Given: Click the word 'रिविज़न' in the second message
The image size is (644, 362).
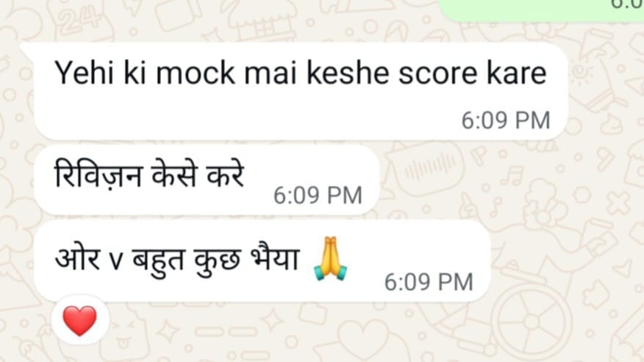Looking at the screenshot, I should (99, 174).
